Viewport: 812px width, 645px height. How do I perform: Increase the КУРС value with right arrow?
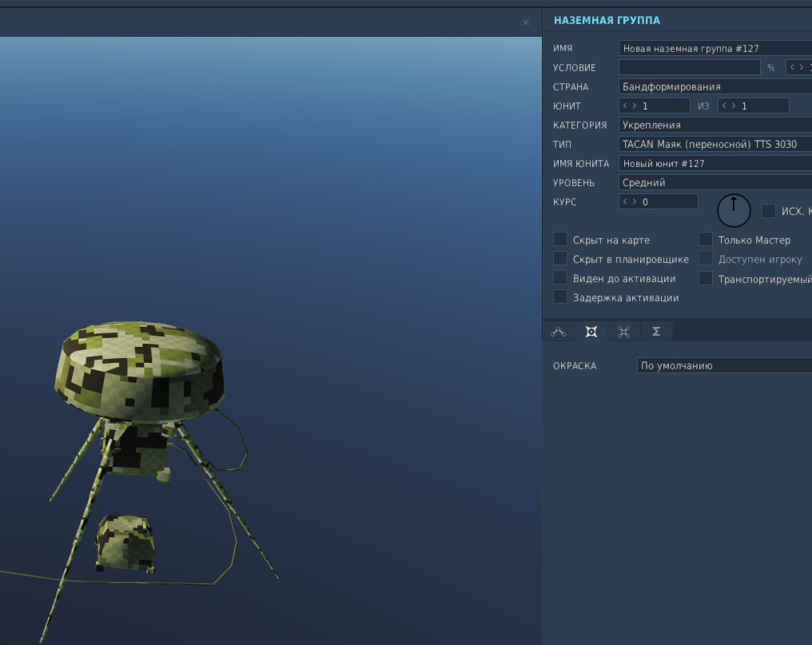pos(635,201)
